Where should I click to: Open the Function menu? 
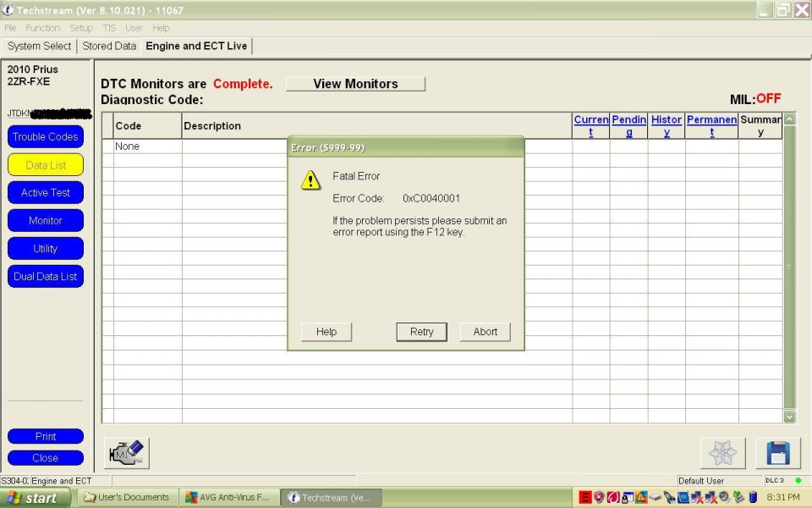43,28
